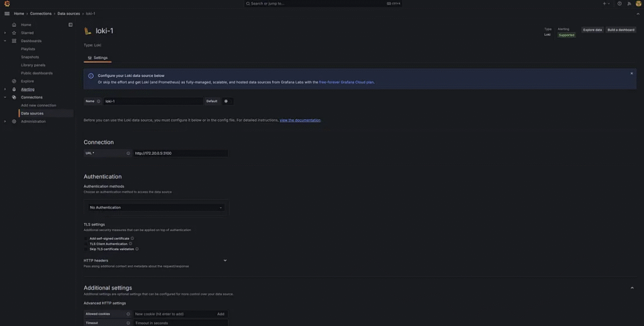Check Skip TLS certificate validation
644x326 pixels.
pyautogui.click(x=86, y=249)
